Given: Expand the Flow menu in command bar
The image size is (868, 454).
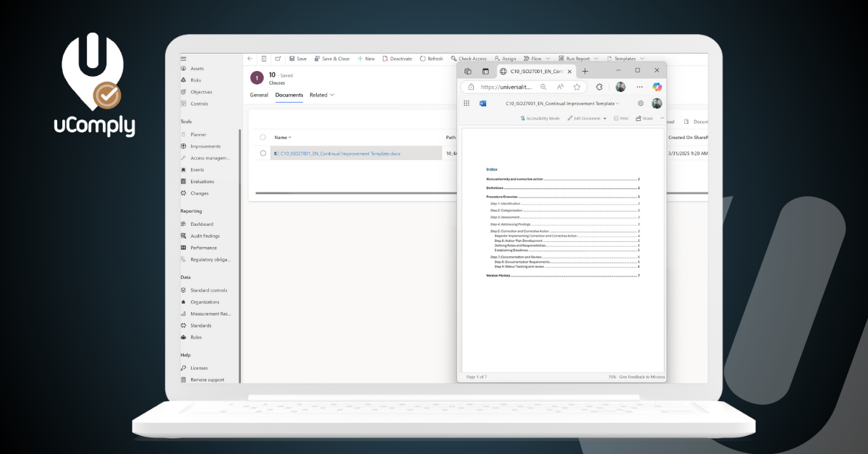Looking at the screenshot, I should (536, 59).
